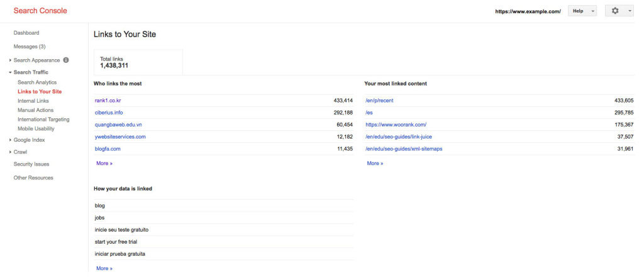Viewport: 644px width, 277px height.
Task: Click the /en/edu/seo-guides/link-juice link
Action: (x=398, y=137)
